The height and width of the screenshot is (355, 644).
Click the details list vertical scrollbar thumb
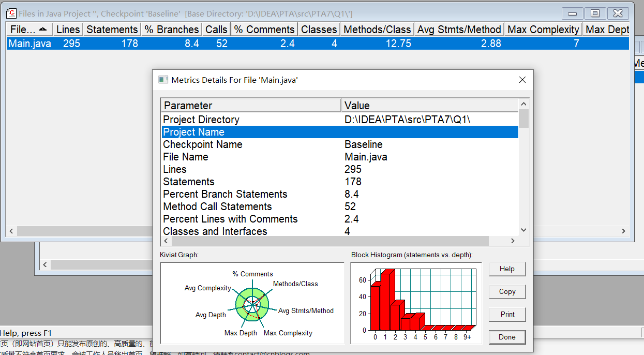pos(523,119)
